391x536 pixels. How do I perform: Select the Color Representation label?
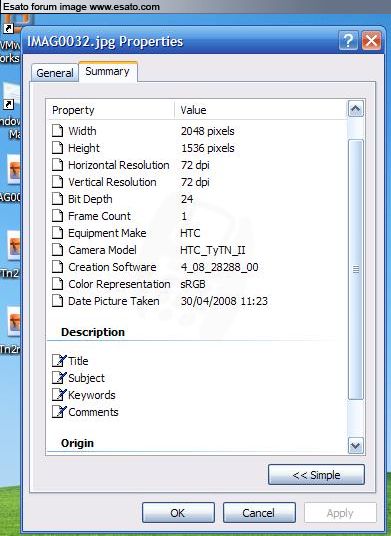click(119, 284)
